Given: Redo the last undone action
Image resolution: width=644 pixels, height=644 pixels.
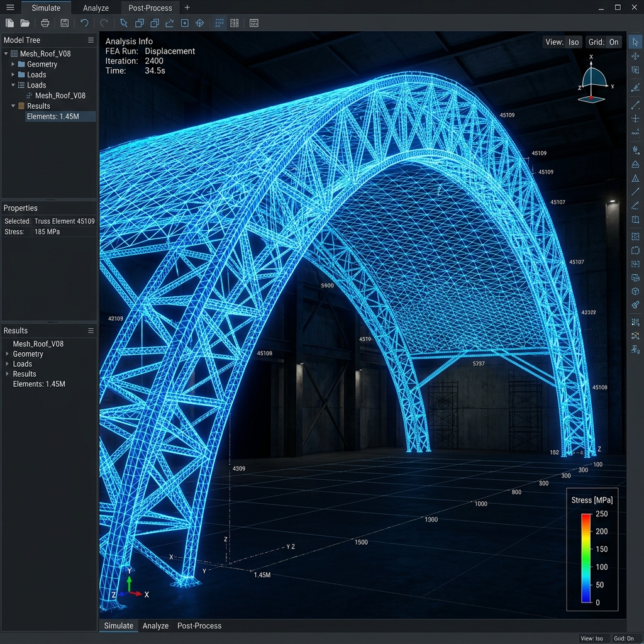Looking at the screenshot, I should click(x=104, y=23).
